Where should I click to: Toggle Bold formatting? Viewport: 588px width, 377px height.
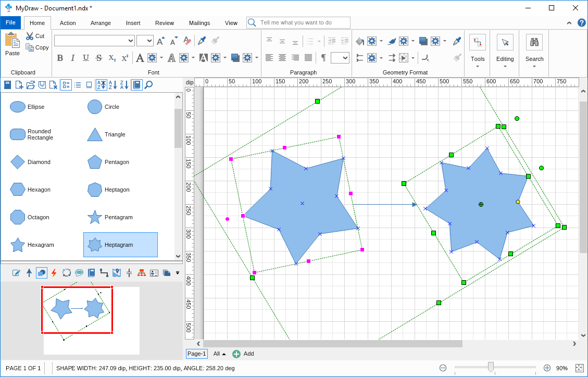tap(60, 58)
